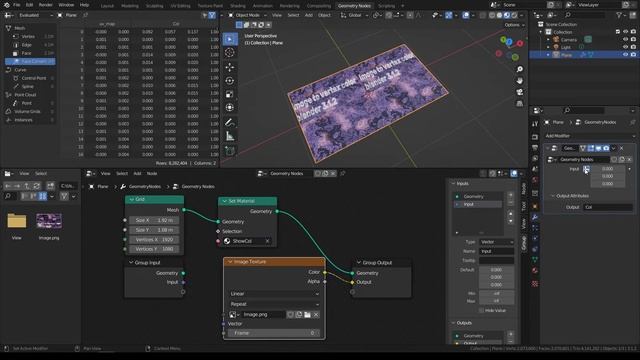Unlink Image.png in Image Texture node
This screenshot has height=360, width=640.
[x=316, y=315]
